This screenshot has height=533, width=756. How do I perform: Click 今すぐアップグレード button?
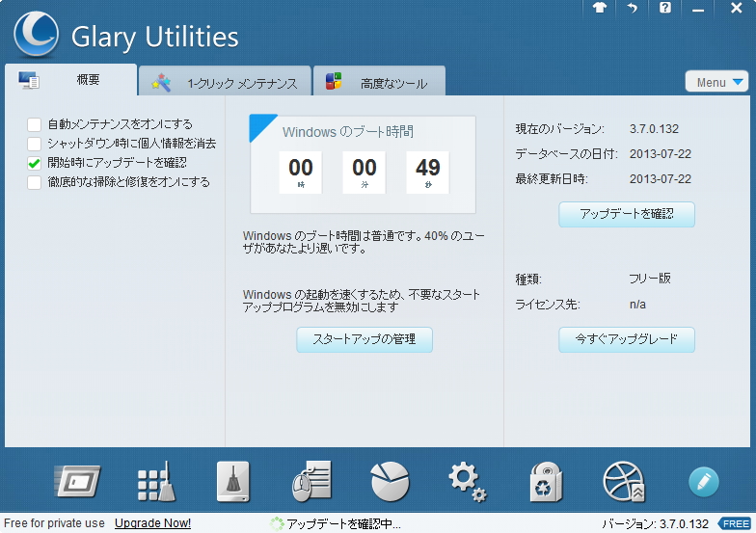pyautogui.click(x=627, y=339)
